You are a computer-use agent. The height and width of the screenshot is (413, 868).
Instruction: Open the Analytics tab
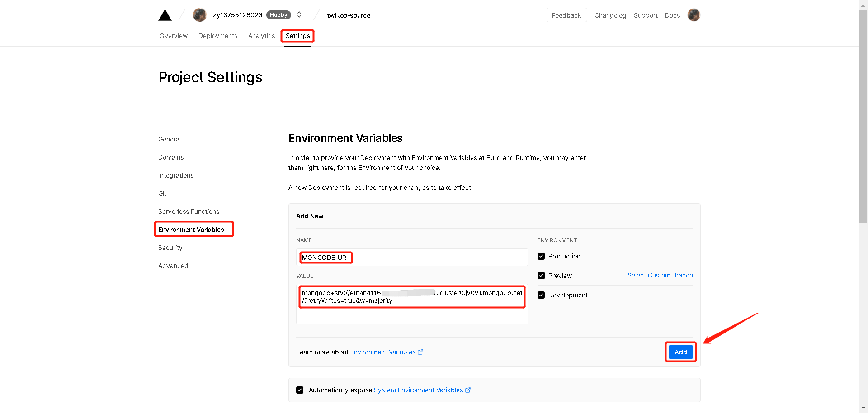coord(261,36)
